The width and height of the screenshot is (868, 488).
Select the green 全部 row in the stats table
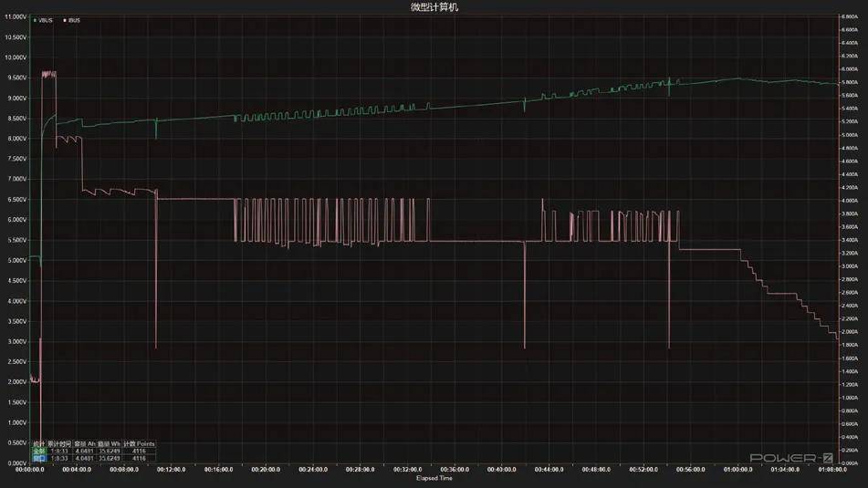coord(94,451)
